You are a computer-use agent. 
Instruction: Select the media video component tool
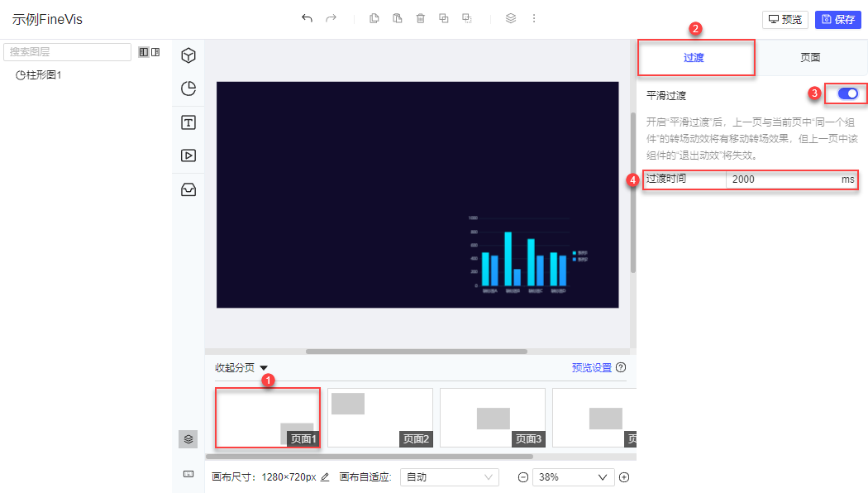click(x=188, y=156)
